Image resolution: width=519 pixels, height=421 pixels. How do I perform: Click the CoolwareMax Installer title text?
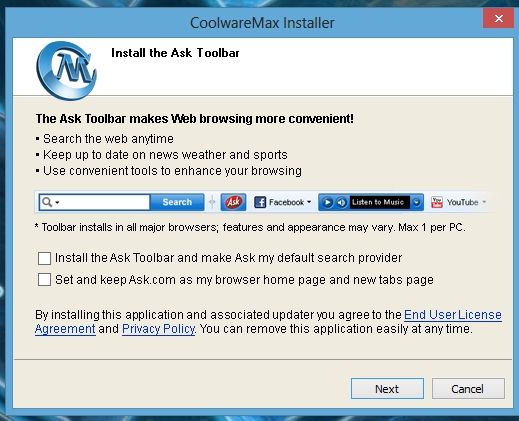click(x=262, y=23)
